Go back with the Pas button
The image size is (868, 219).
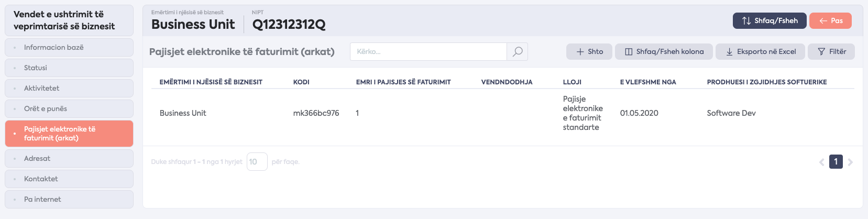831,20
